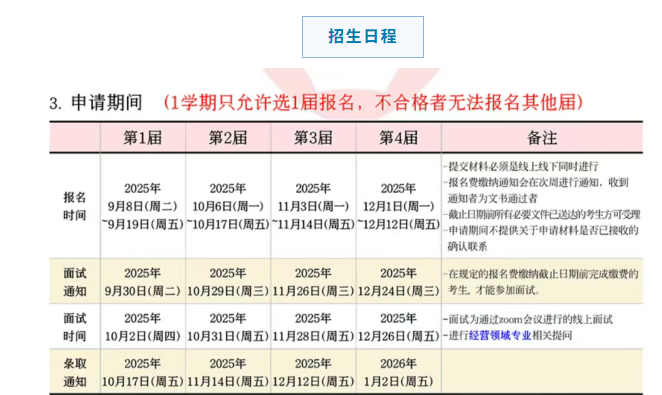Click the date 12月24日(周三)

pos(399,291)
